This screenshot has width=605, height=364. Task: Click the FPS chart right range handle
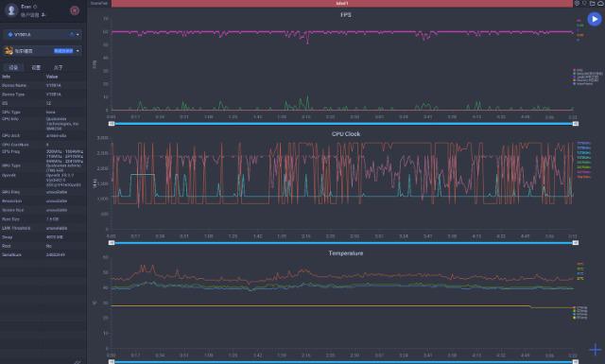pos(576,124)
